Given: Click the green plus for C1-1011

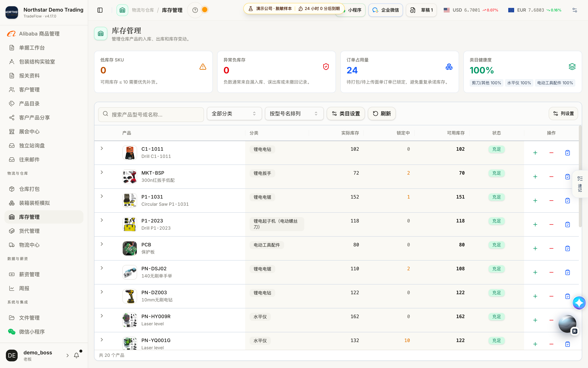Looking at the screenshot, I should [535, 153].
